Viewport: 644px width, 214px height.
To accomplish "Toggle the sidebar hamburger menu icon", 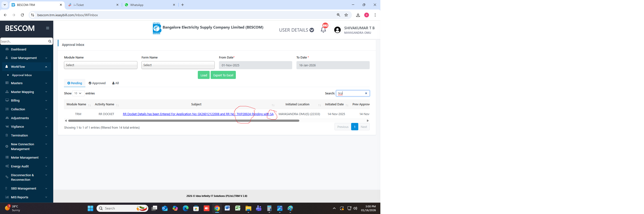I will pyautogui.click(x=48, y=28).
